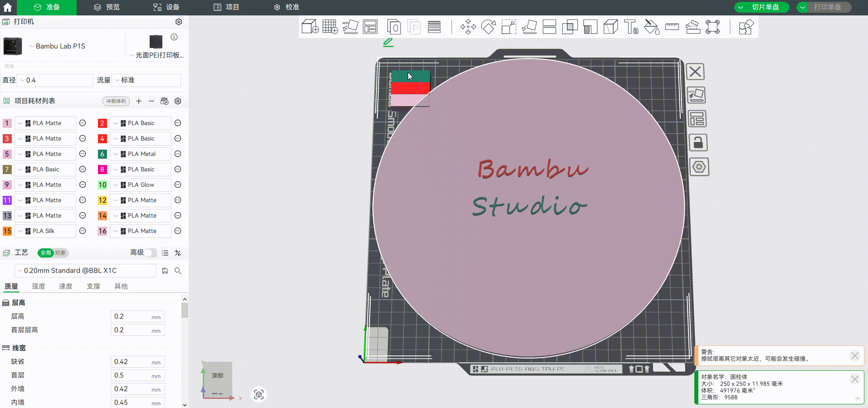Add a filament with plus icon
Screen dimensions: 868x408
139,101
